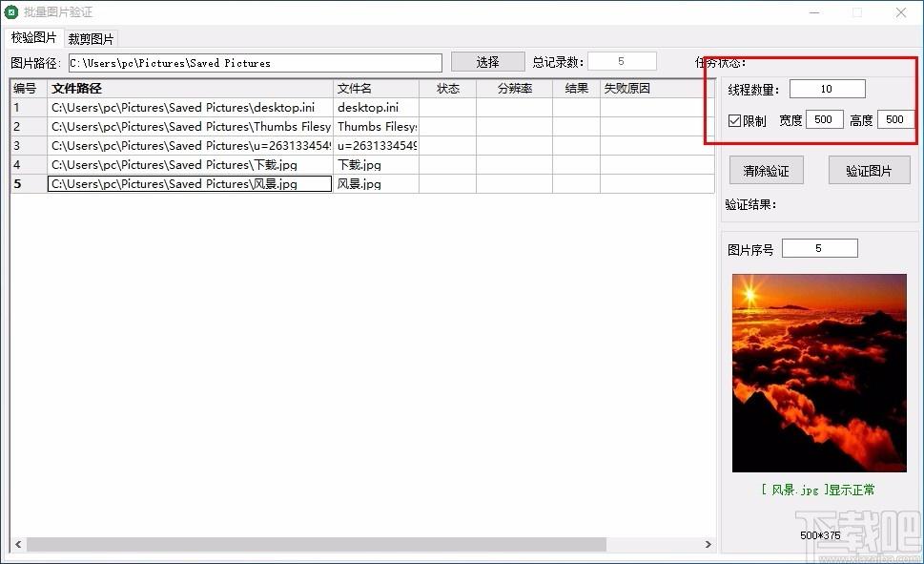Click the 文件名 column header
The image size is (924, 564).
point(376,89)
